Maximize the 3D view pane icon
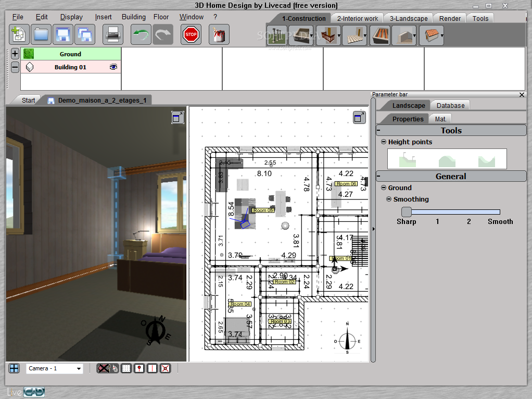 [x=178, y=118]
